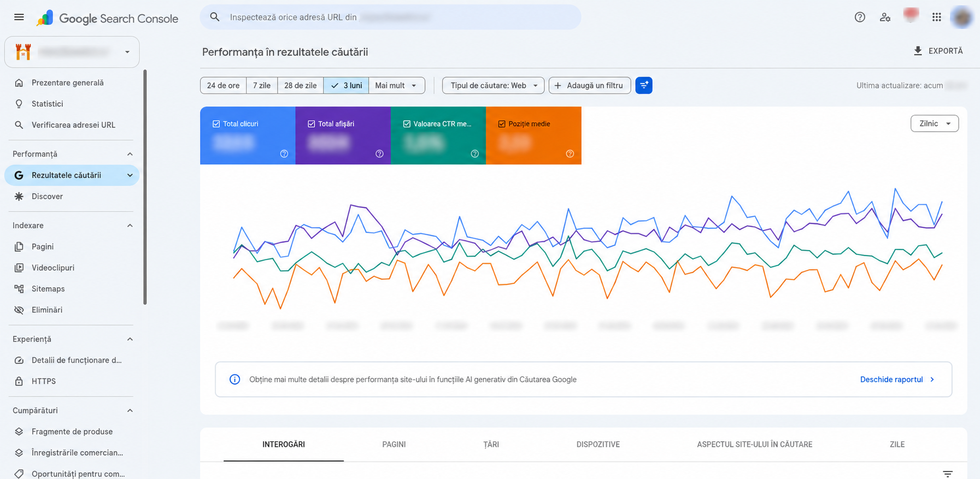Switch to the ȚĂRI tab

[491, 445]
